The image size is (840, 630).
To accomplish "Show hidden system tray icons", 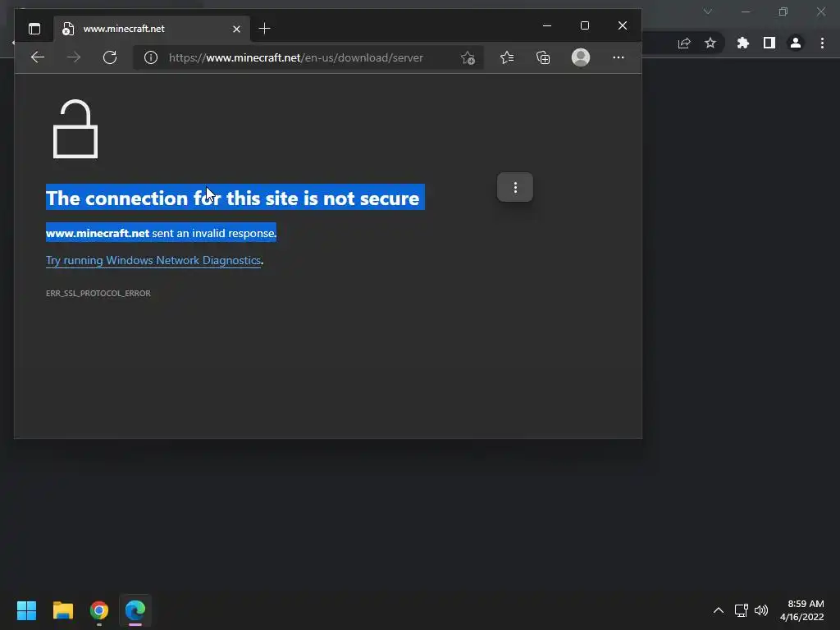I will click(x=719, y=610).
